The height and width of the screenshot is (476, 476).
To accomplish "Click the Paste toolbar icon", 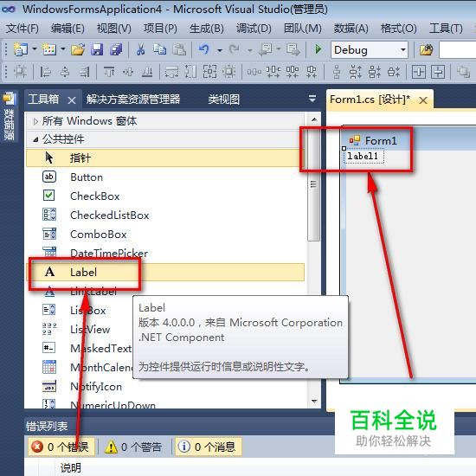I will [179, 49].
